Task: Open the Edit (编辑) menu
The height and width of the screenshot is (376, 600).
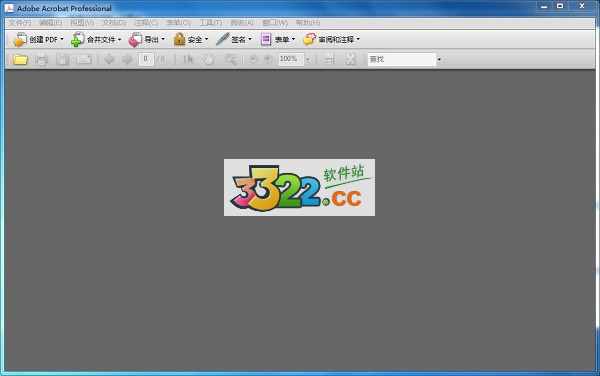Action: tap(50, 23)
